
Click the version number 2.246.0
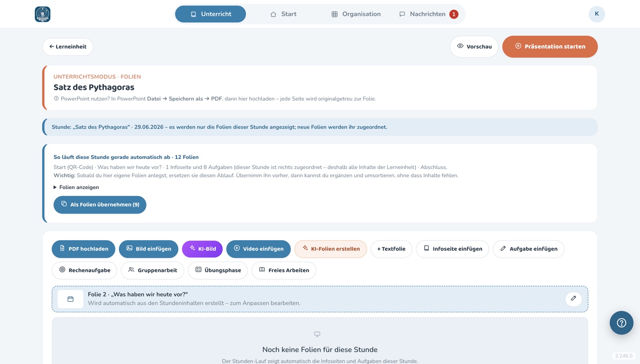click(x=624, y=356)
